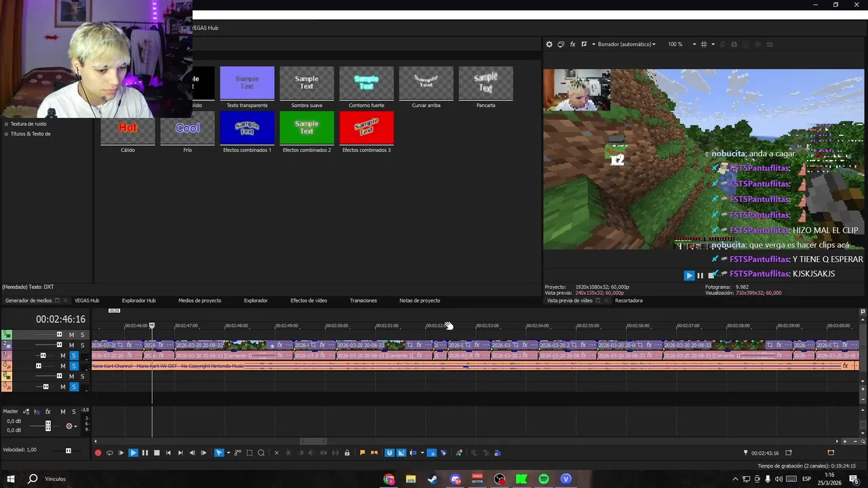Image resolution: width=868 pixels, height=488 pixels.
Task: Click Master bus volume fader
Action: click(47, 426)
